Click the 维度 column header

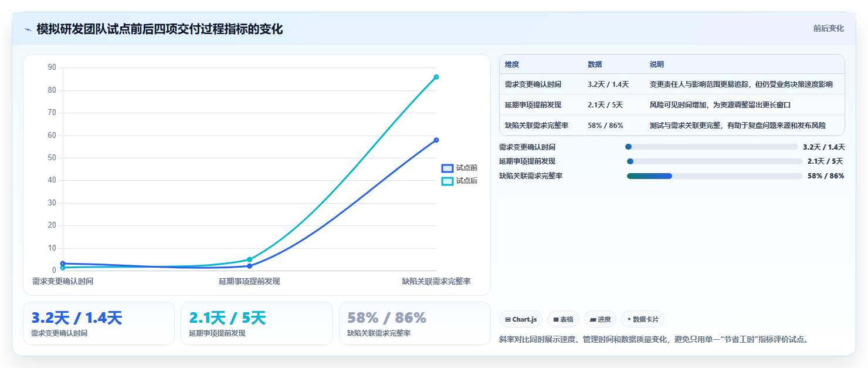point(512,65)
